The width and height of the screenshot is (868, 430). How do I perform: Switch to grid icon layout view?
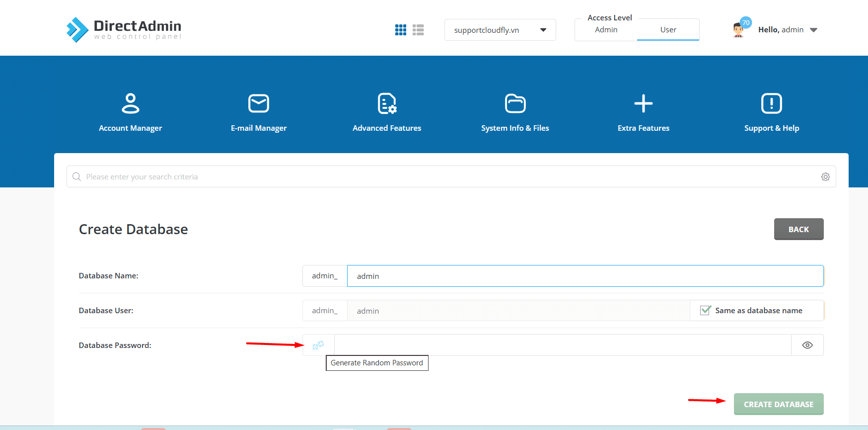401,30
